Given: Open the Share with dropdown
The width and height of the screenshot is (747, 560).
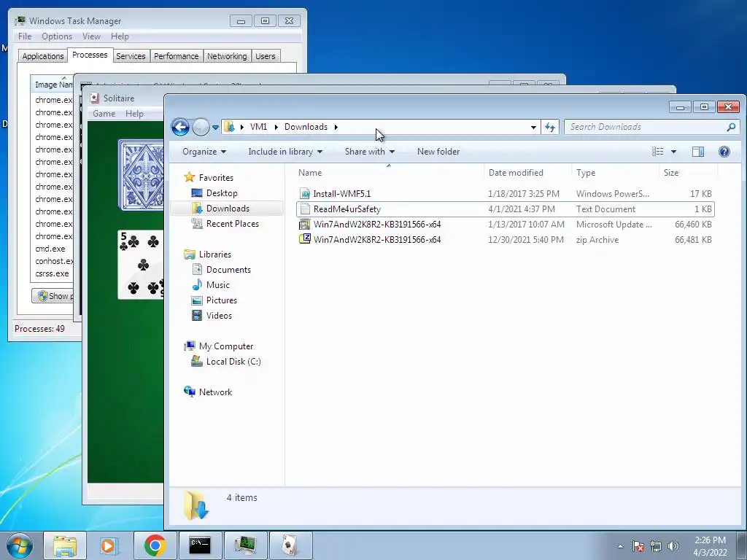Looking at the screenshot, I should click(x=370, y=152).
